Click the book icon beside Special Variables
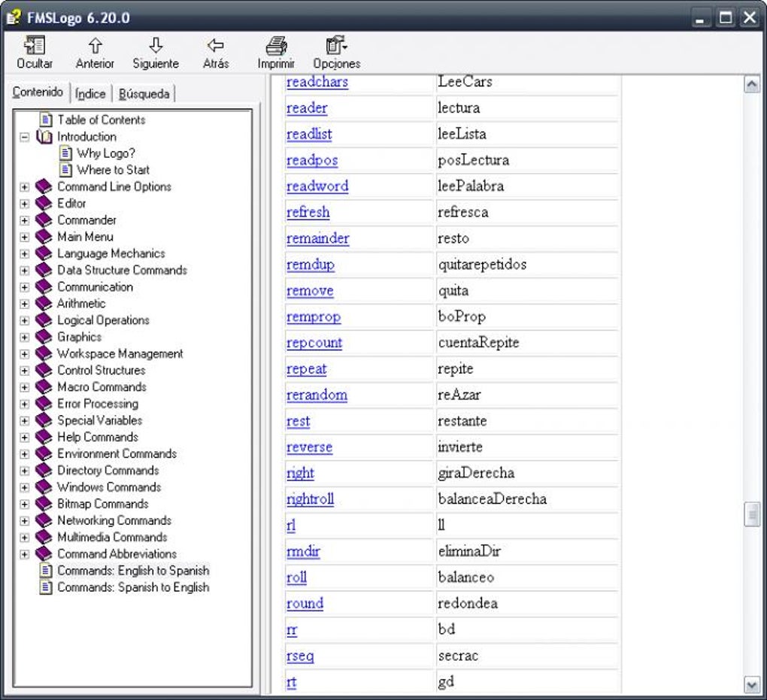The width and height of the screenshot is (767, 700). click(x=44, y=420)
